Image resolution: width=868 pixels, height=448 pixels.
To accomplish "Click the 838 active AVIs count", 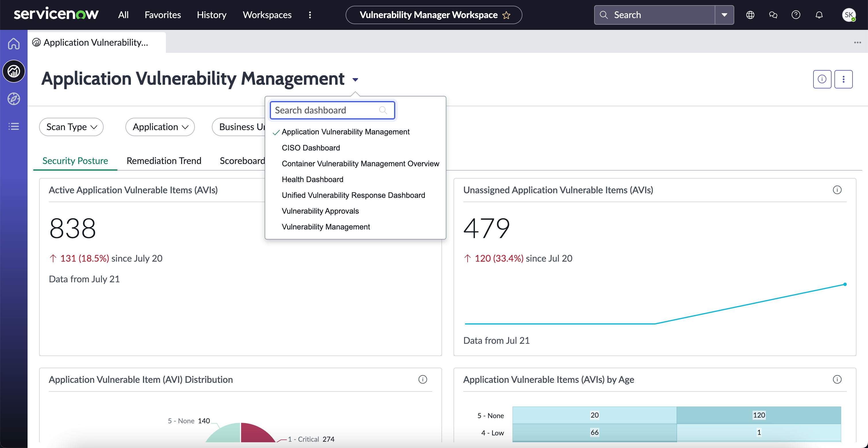I will (72, 228).
